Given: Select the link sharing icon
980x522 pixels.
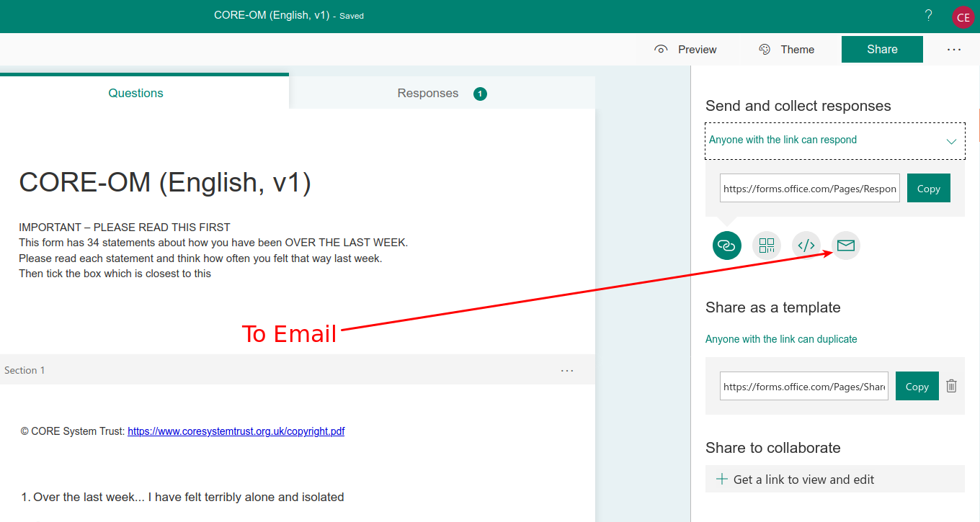Looking at the screenshot, I should coord(726,246).
